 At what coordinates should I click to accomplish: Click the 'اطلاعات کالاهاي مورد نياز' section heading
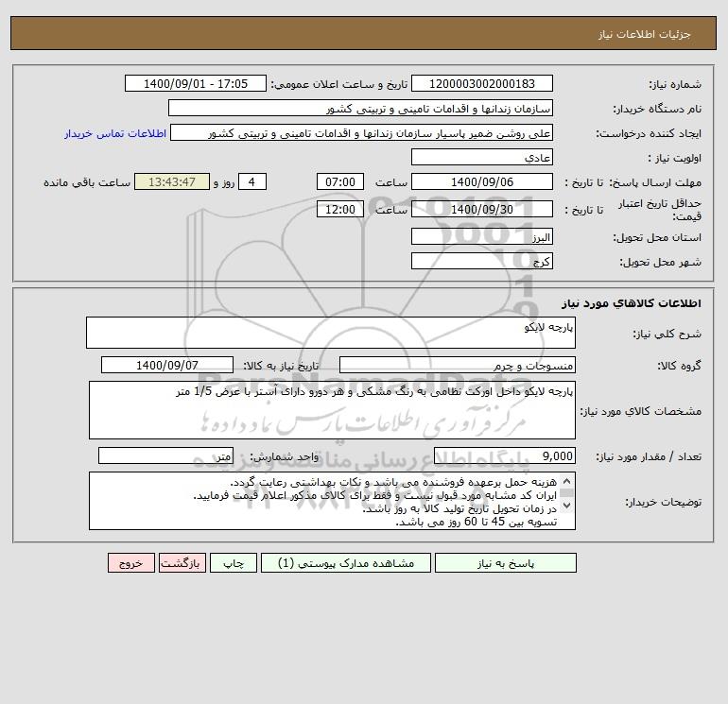tap(631, 303)
